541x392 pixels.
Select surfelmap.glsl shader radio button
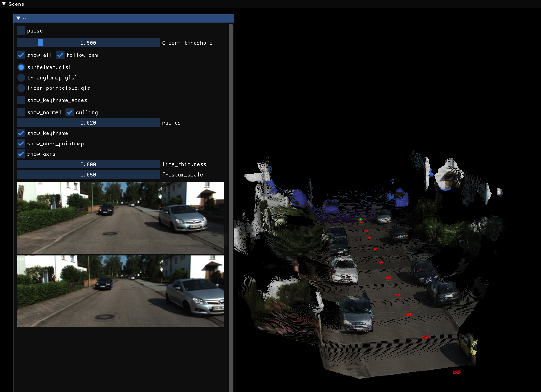coord(21,67)
